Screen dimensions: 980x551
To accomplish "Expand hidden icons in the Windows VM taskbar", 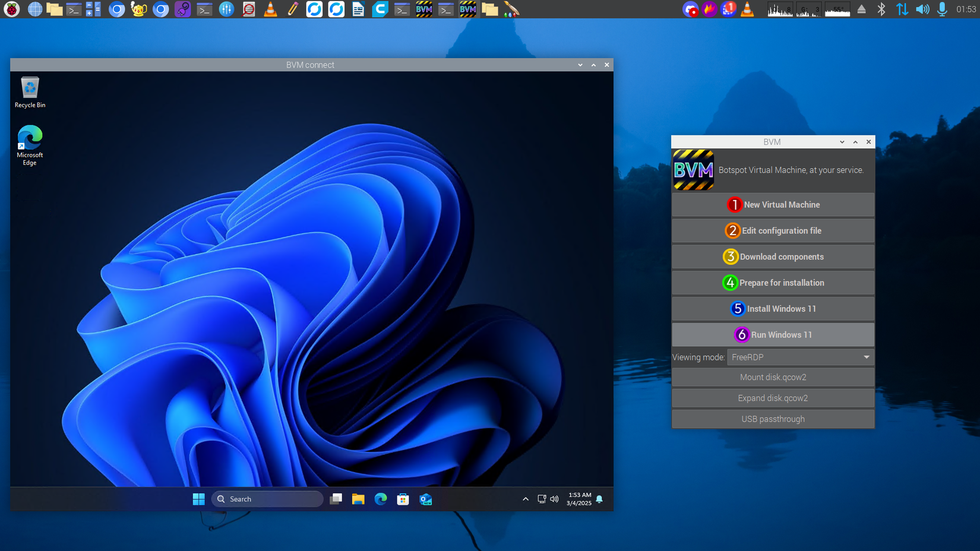I will 526,499.
